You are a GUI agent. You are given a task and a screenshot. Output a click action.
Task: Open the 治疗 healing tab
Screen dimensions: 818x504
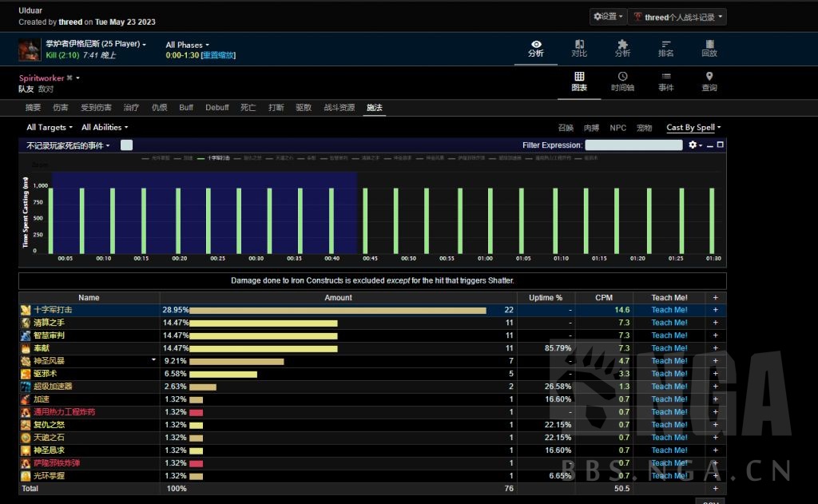[x=131, y=108]
